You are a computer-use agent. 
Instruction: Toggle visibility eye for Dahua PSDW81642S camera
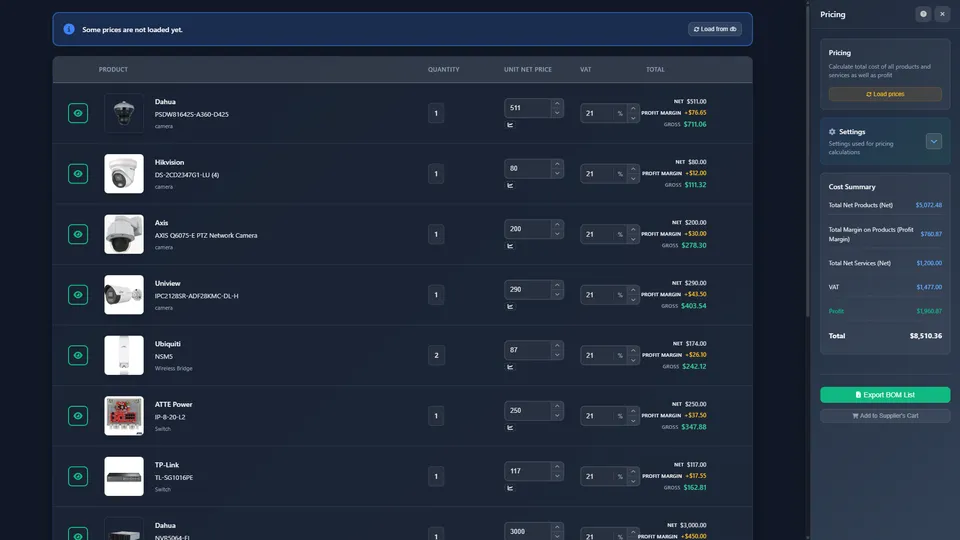pos(78,113)
